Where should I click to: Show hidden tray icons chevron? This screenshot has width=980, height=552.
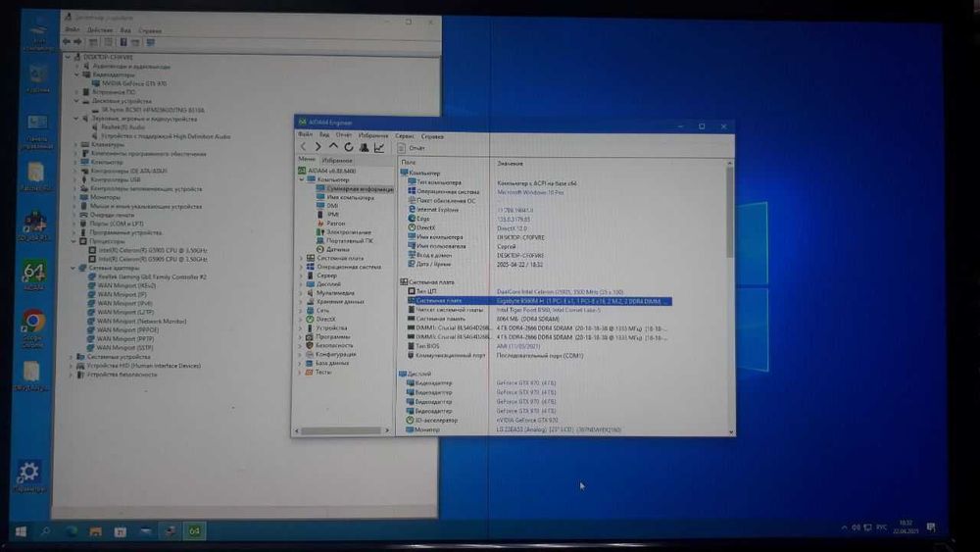(844, 527)
